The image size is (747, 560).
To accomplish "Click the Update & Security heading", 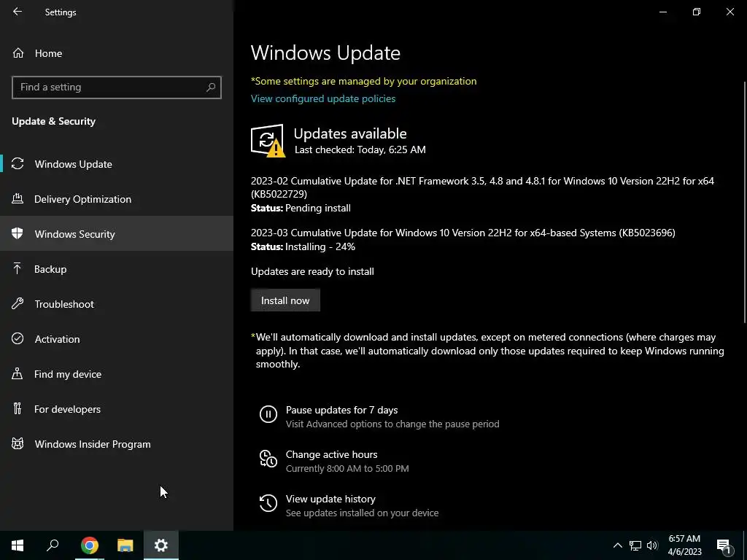I will tap(54, 122).
